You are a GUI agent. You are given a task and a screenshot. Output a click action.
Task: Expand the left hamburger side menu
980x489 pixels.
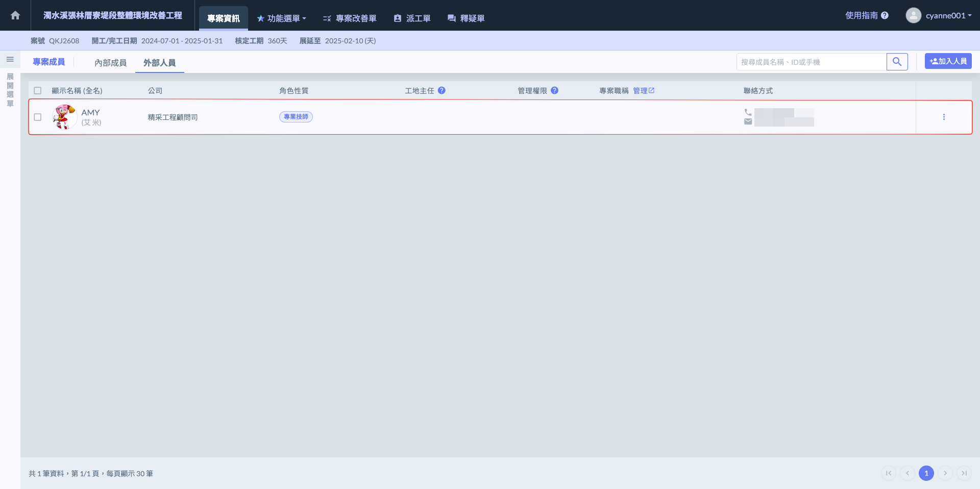(10, 59)
